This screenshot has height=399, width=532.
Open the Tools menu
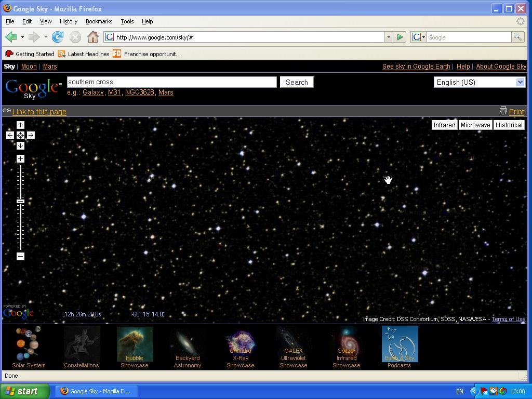[127, 21]
